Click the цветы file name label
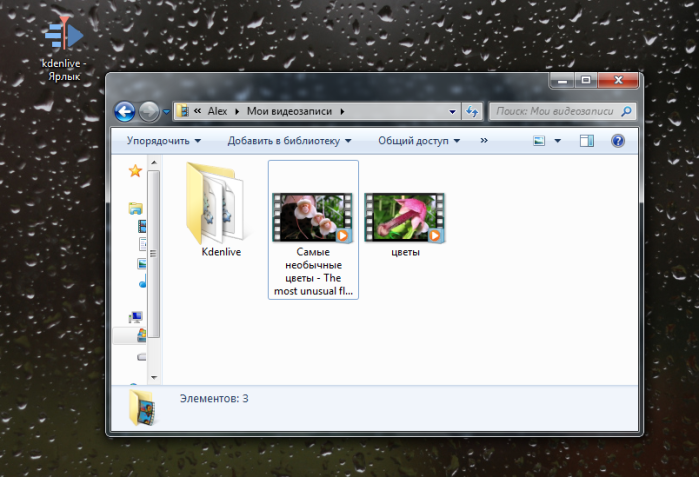699x477 pixels. pos(405,252)
